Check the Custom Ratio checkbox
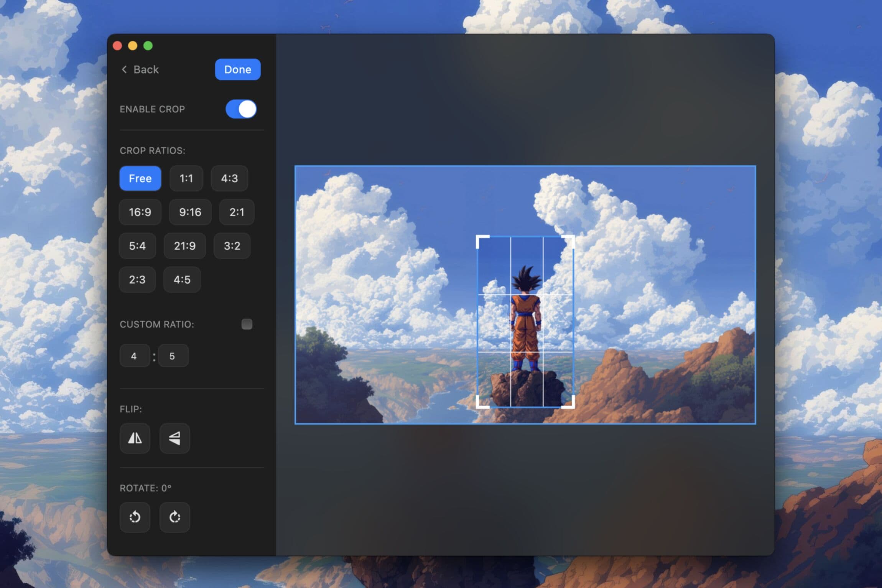882x588 pixels. (247, 324)
